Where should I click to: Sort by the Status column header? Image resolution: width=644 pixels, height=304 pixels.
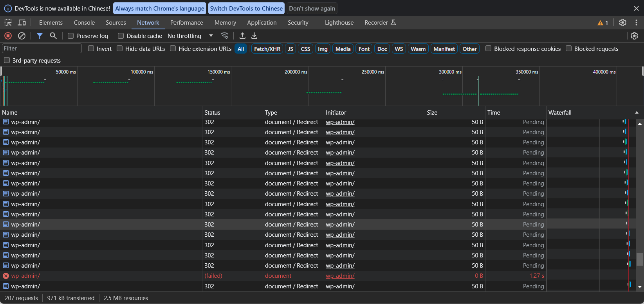(233, 112)
